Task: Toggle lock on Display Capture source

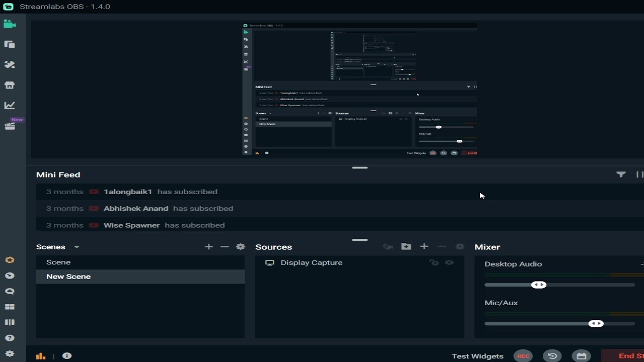Action: (x=434, y=262)
